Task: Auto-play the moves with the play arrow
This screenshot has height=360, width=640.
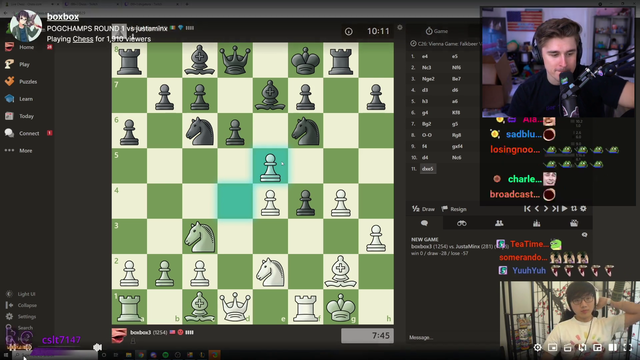Action: coord(564,209)
